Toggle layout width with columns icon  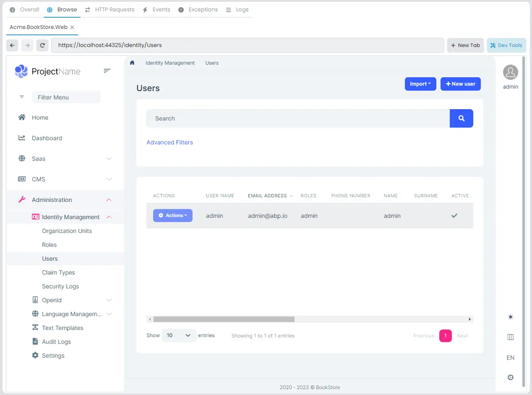(x=511, y=337)
